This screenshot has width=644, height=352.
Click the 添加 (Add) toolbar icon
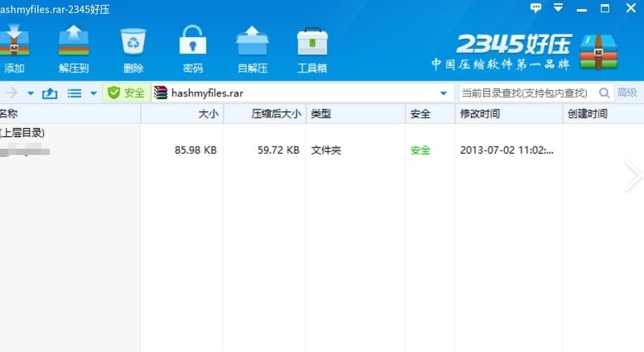(x=14, y=48)
